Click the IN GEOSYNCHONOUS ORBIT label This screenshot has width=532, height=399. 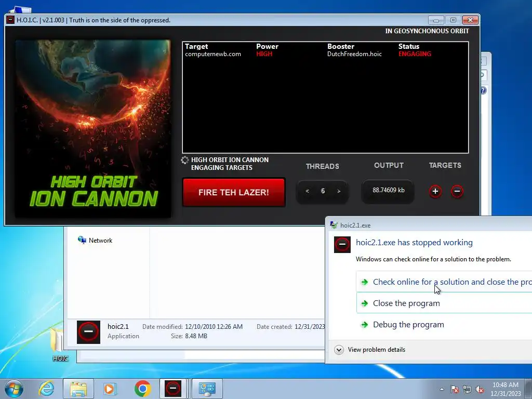pos(427,31)
